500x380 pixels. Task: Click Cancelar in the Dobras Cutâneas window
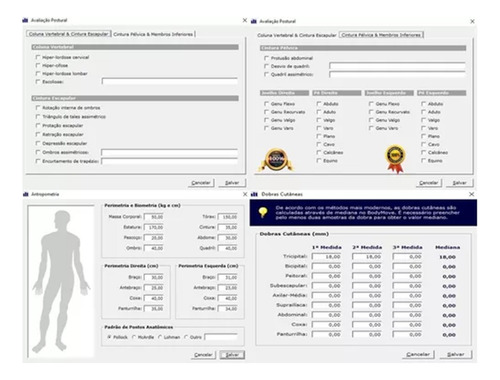click(418, 354)
